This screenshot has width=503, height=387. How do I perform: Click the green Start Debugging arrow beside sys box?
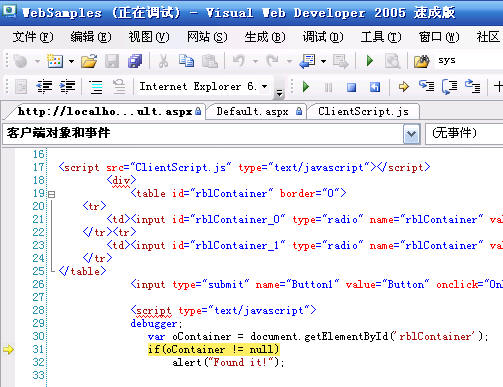(x=369, y=61)
